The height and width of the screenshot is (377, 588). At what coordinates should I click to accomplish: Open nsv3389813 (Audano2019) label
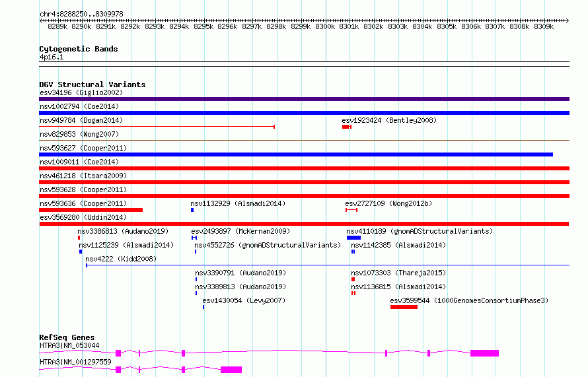(240, 287)
